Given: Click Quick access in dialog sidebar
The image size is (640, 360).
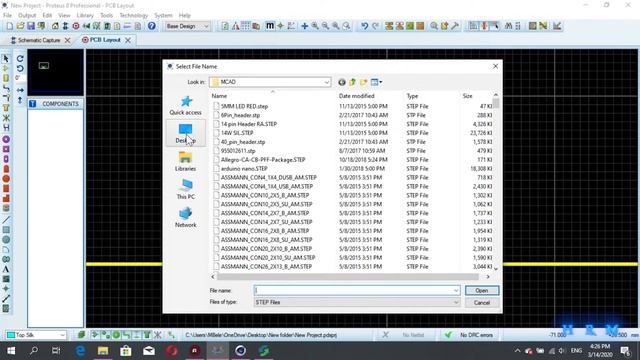Looking at the screenshot, I should 185,105.
